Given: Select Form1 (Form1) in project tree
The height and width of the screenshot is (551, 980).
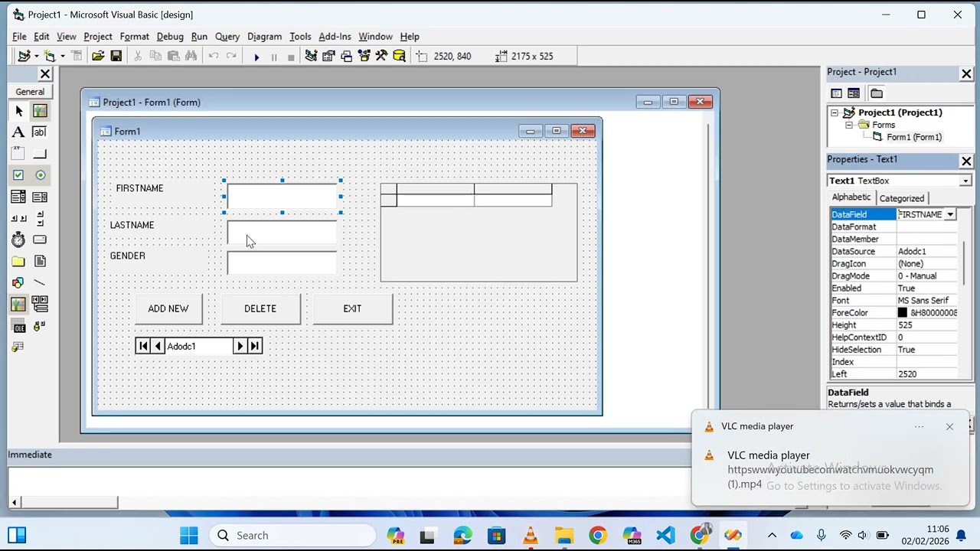Looking at the screenshot, I should point(914,137).
